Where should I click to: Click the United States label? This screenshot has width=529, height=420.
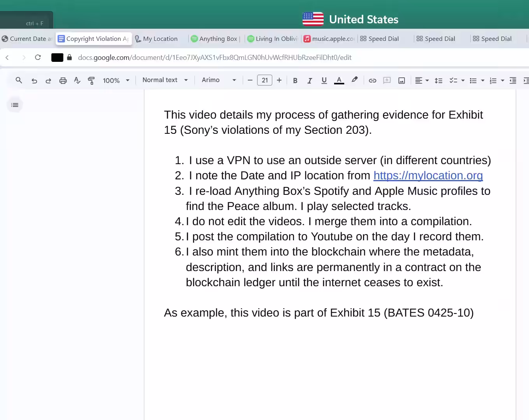coord(364,19)
